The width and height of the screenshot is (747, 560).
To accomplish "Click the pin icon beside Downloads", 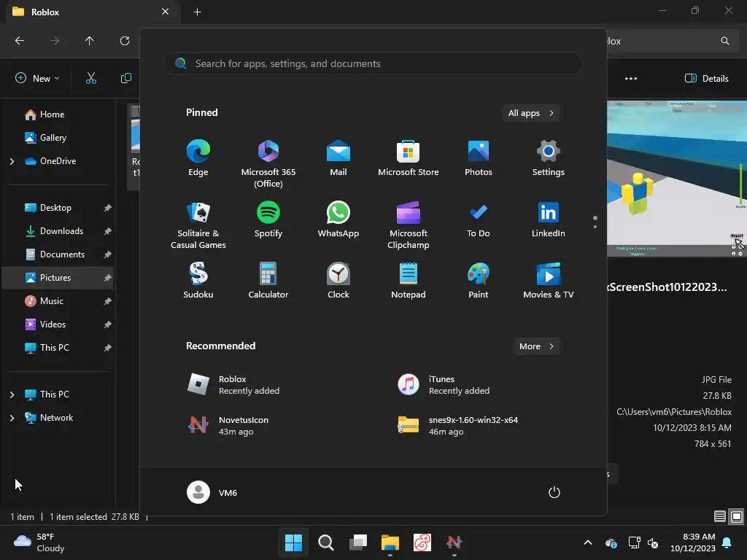I will pyautogui.click(x=108, y=231).
